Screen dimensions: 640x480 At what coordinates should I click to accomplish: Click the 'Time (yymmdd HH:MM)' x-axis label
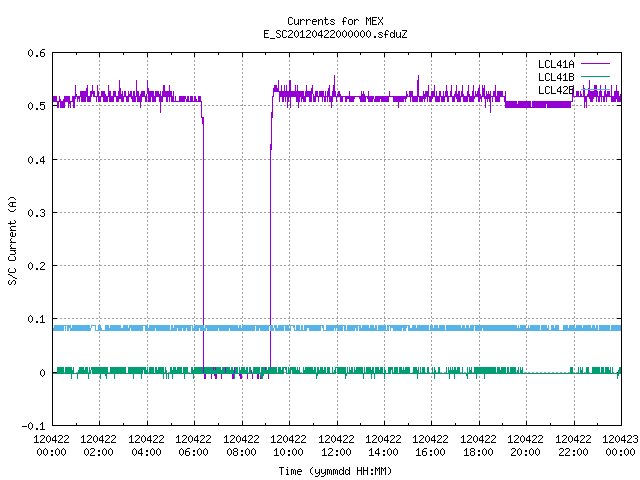click(x=335, y=471)
